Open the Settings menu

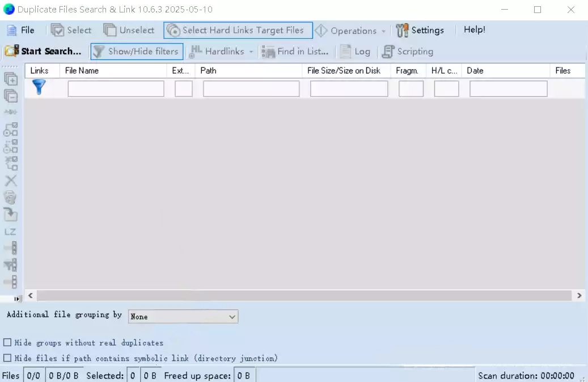(x=420, y=30)
